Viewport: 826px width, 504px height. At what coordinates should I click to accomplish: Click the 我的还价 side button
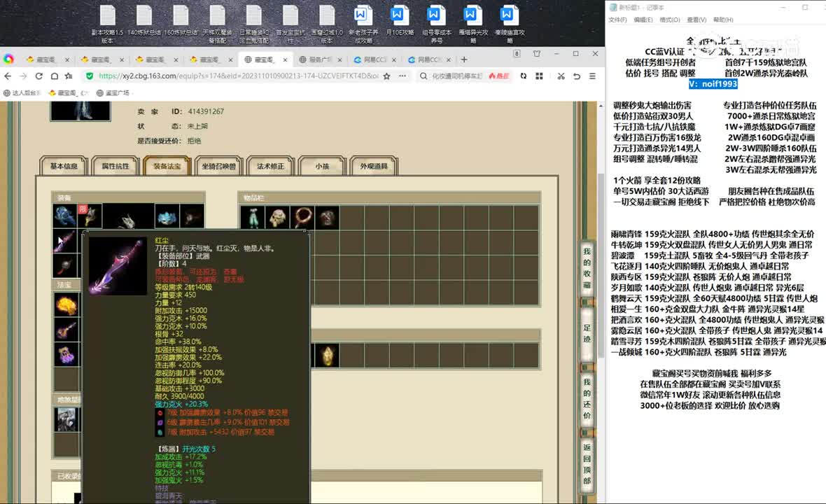coord(587,399)
